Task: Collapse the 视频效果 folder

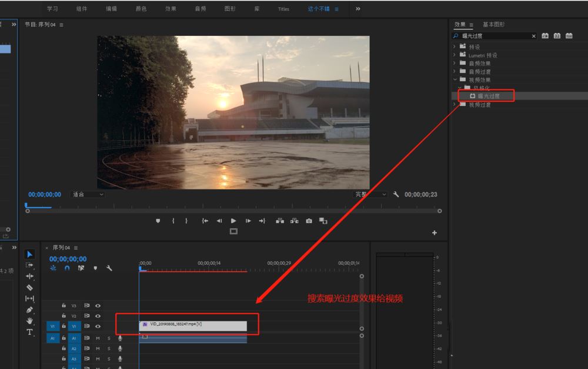Action: (455, 80)
